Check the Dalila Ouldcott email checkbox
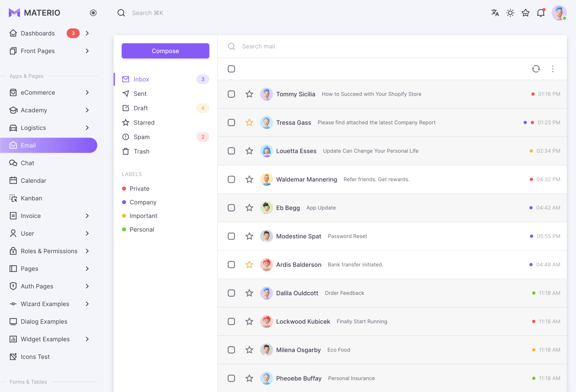 (231, 293)
